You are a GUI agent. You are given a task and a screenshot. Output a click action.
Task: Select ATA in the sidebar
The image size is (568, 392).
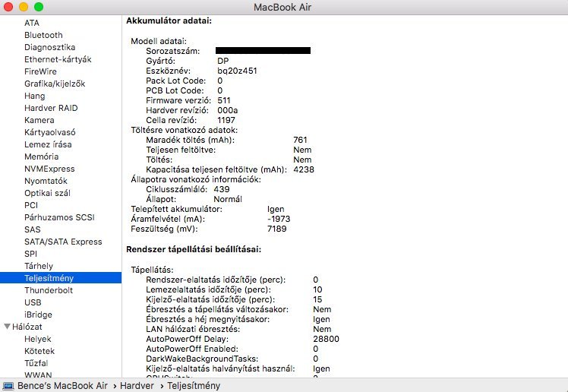32,23
